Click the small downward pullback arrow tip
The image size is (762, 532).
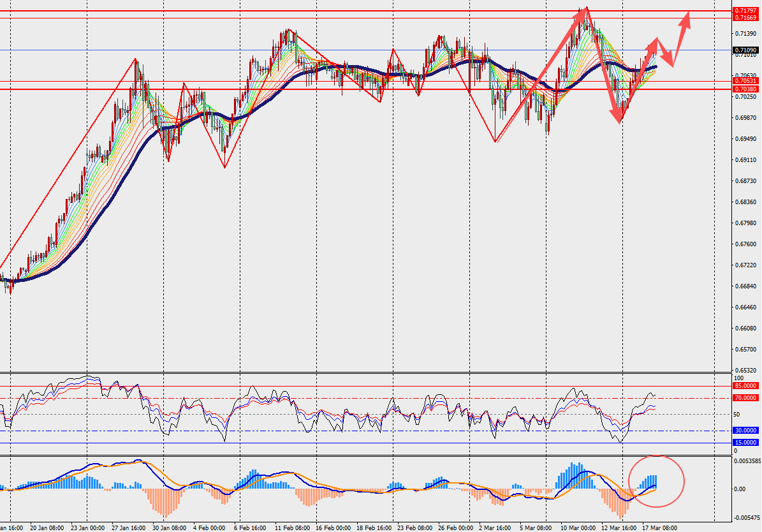tap(671, 63)
